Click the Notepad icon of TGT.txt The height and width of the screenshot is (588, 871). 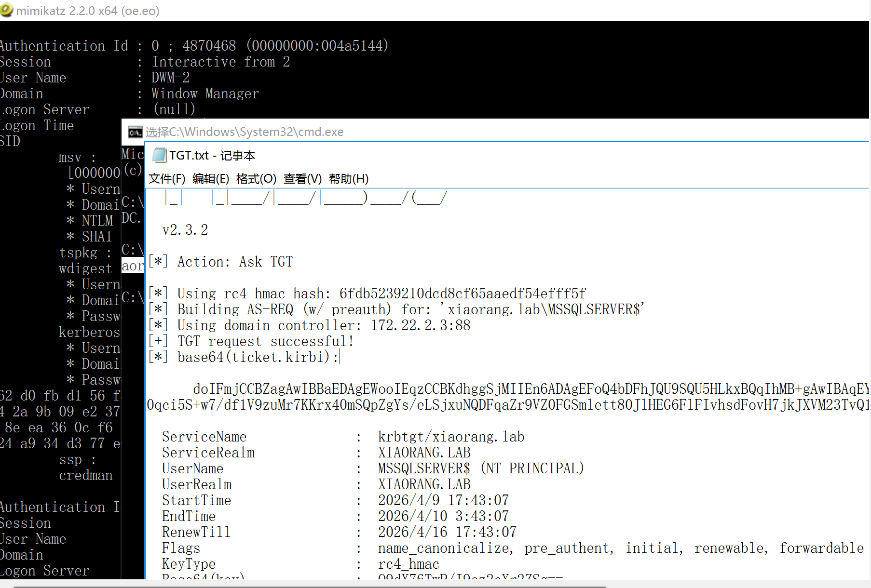coord(160,155)
